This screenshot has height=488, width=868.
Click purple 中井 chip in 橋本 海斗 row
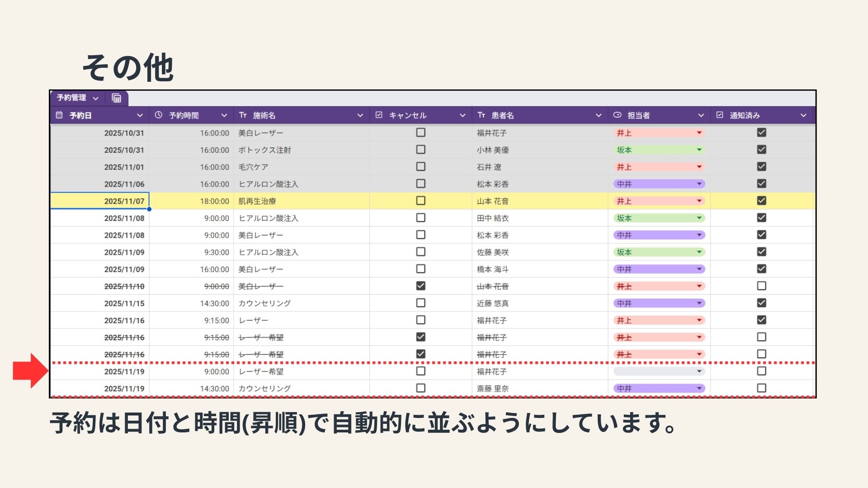pyautogui.click(x=658, y=269)
